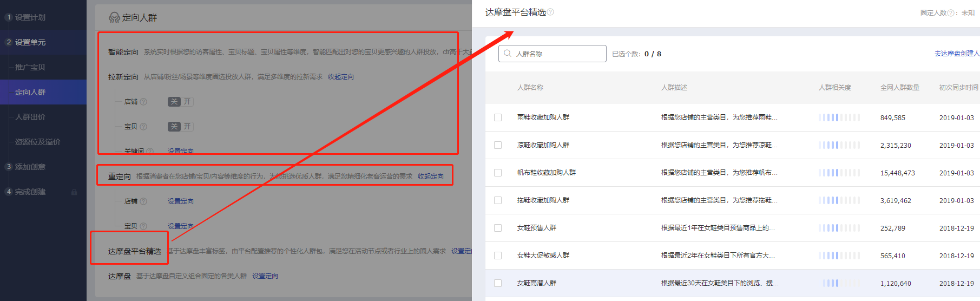Click help icon beside 圈定人数
The height and width of the screenshot is (301, 980).
(951, 13)
